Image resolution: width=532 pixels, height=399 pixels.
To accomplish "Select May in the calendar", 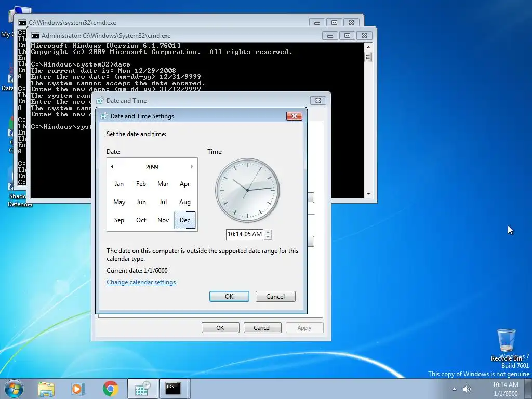I will click(119, 202).
